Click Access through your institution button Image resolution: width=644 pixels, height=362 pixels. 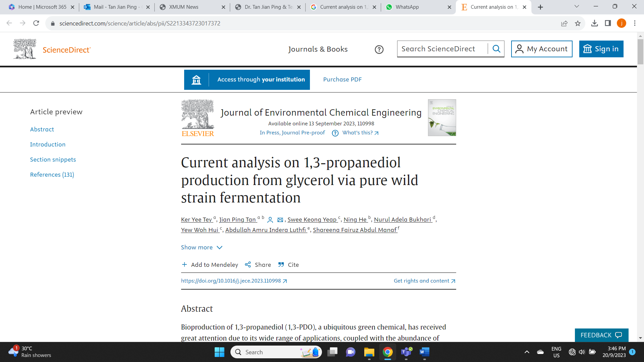point(247,80)
